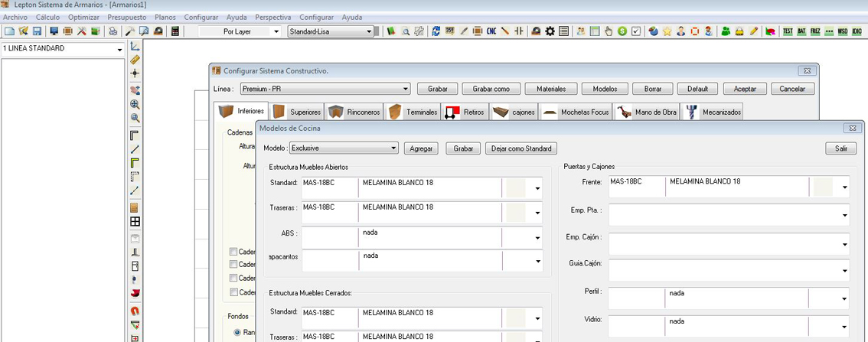
Task: Open the Modelo dropdown showing Exclusive
Action: tap(344, 148)
